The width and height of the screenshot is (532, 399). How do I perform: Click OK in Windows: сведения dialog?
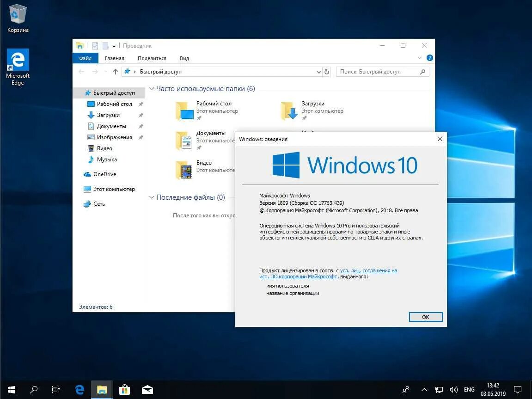click(426, 317)
